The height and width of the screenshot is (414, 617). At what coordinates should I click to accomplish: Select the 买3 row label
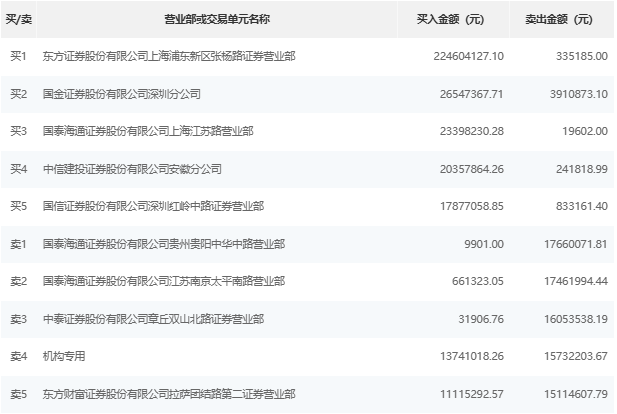18,131
